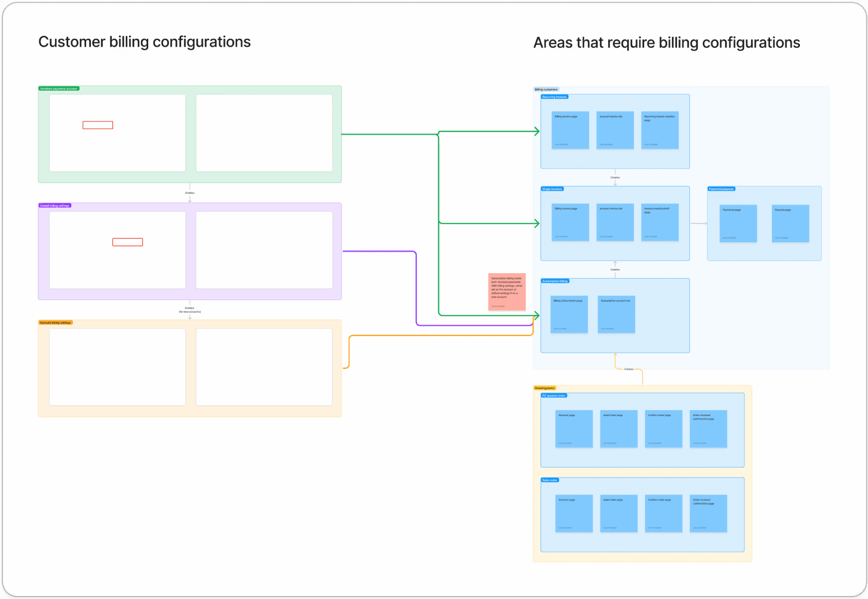The height and width of the screenshot is (599, 868).
Task: Click "Enables" label below the green section
Action: (x=190, y=193)
